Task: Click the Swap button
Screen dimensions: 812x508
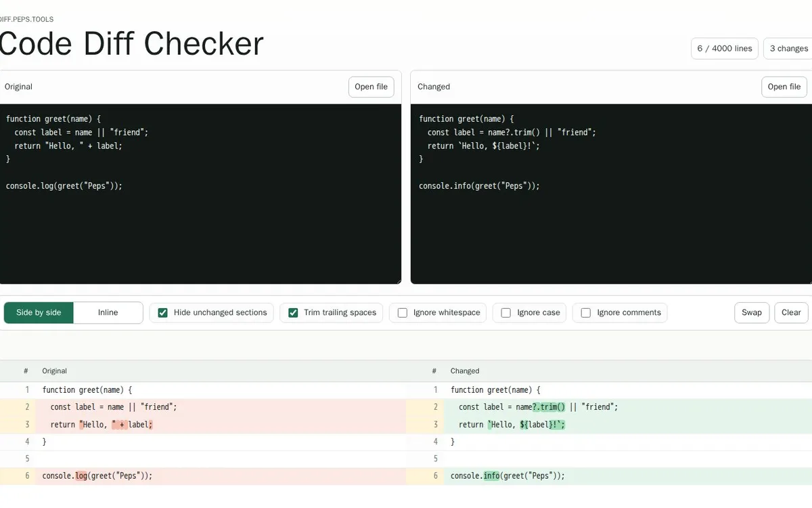Action: click(x=751, y=312)
